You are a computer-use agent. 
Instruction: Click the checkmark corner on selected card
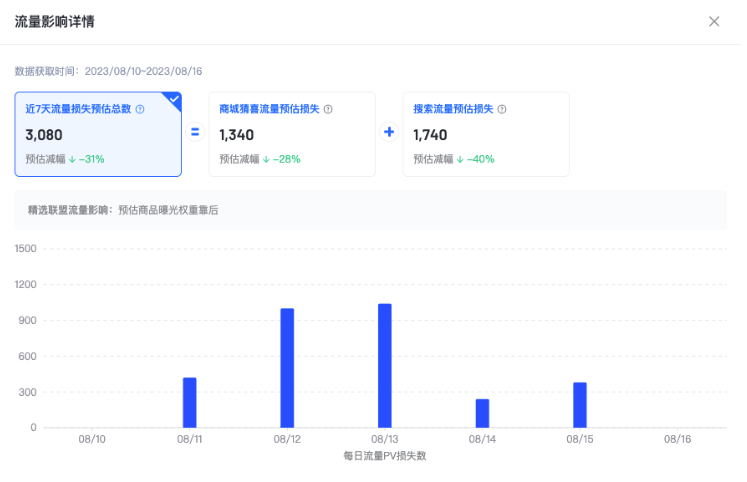(174, 99)
